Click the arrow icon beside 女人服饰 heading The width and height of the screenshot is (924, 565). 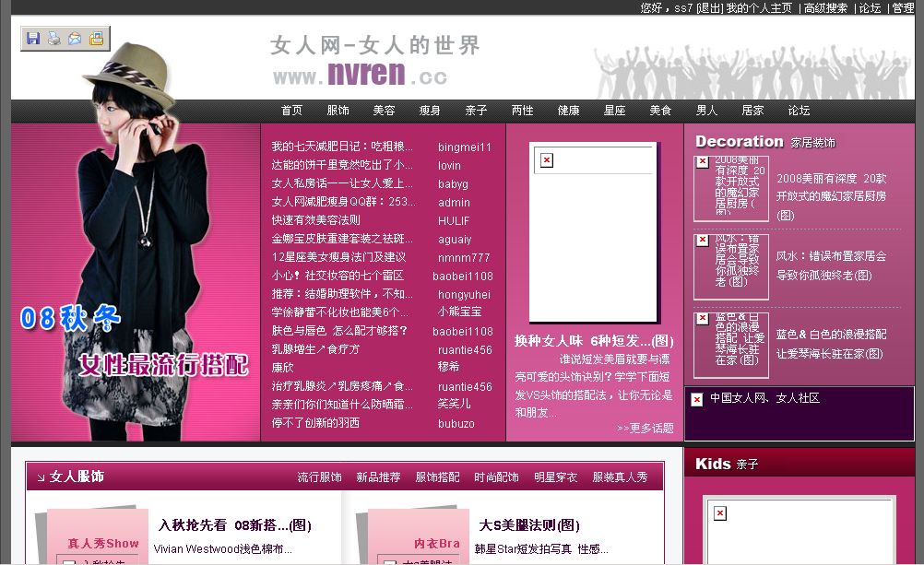(x=41, y=477)
